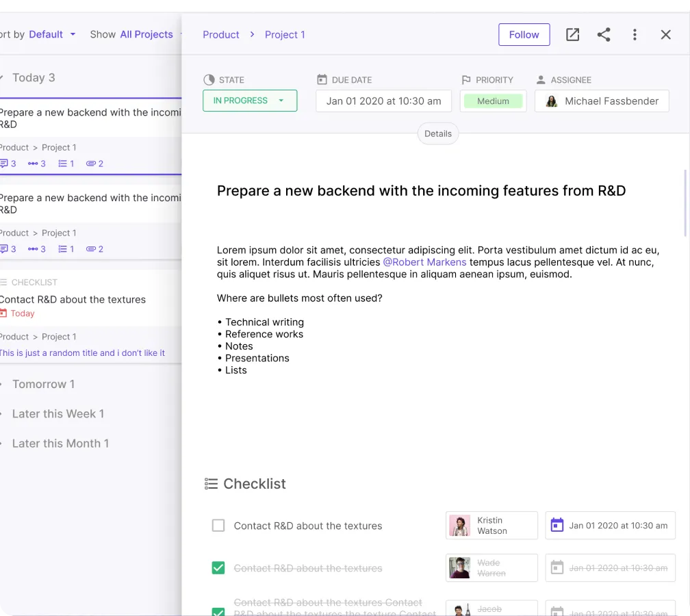Uncheck the Jacob checklist item at the bottom
This screenshot has height=616, width=690.
click(x=218, y=610)
